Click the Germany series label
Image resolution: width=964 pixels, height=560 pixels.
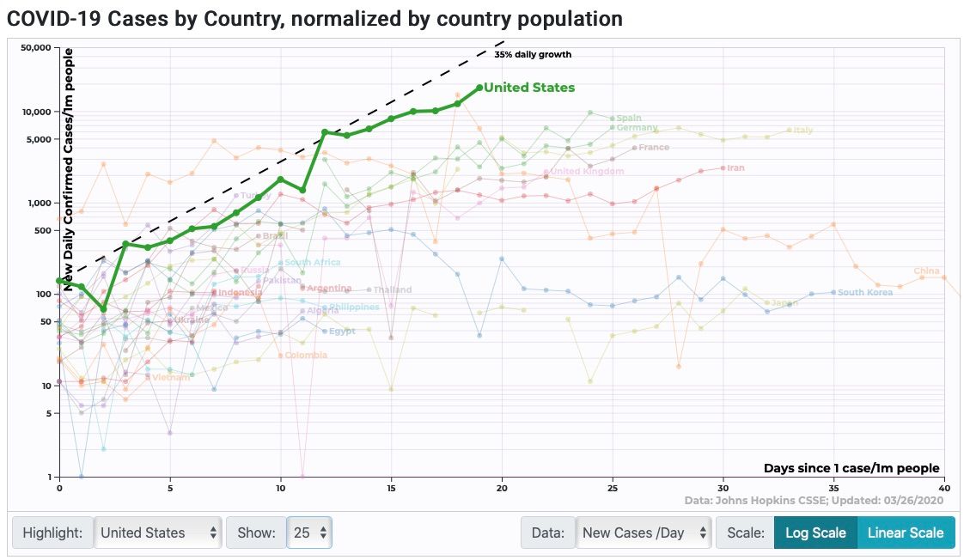(637, 128)
